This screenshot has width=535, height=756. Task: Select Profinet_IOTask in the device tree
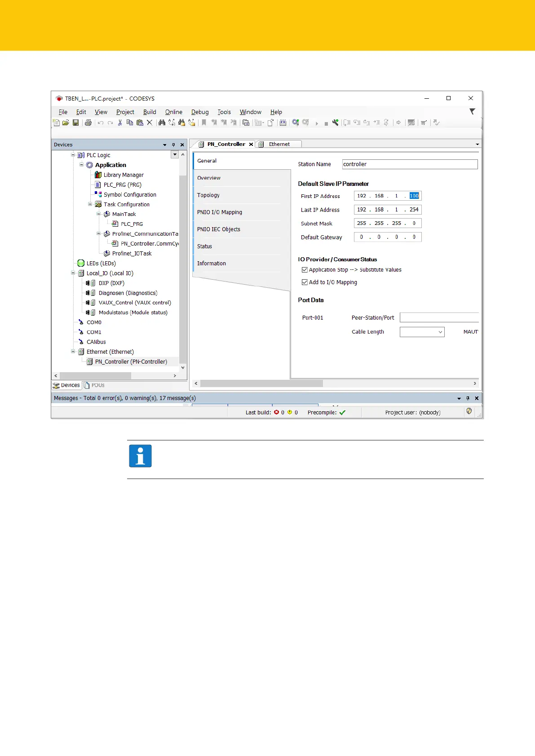132,253
